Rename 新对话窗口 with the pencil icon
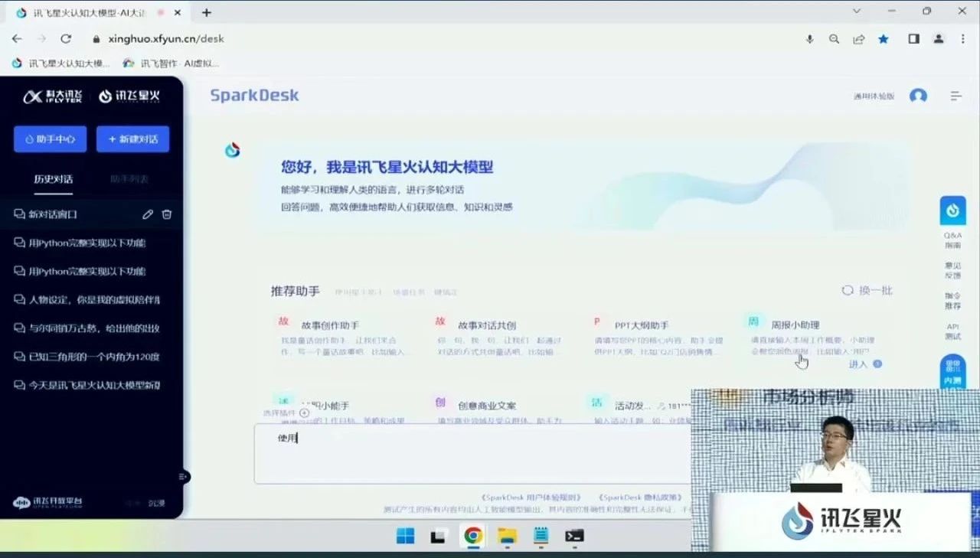The height and width of the screenshot is (558, 980). pos(148,214)
